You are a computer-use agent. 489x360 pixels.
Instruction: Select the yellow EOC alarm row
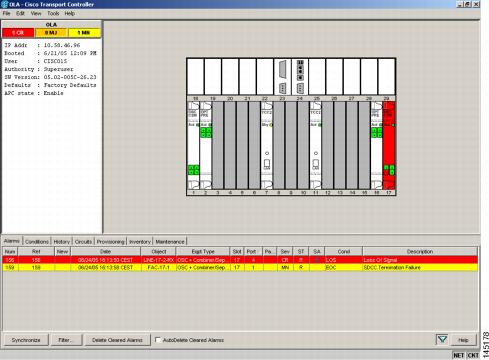click(240, 267)
